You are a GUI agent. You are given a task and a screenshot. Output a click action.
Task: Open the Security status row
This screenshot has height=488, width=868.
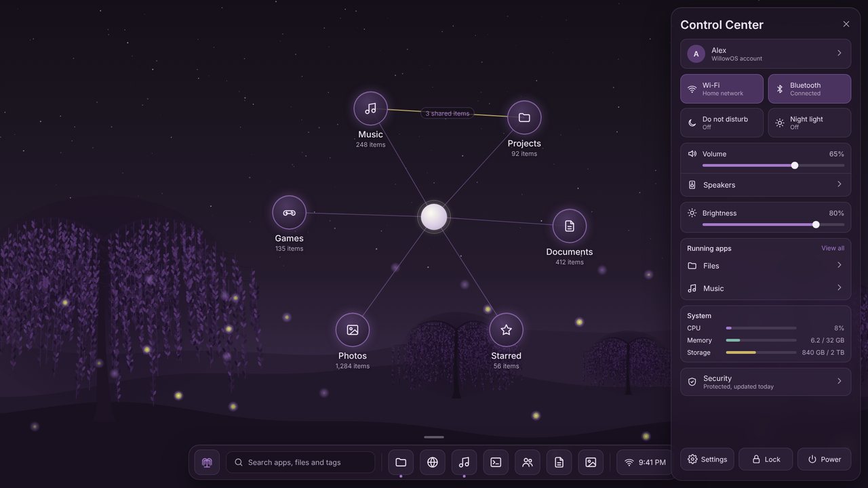tap(766, 382)
